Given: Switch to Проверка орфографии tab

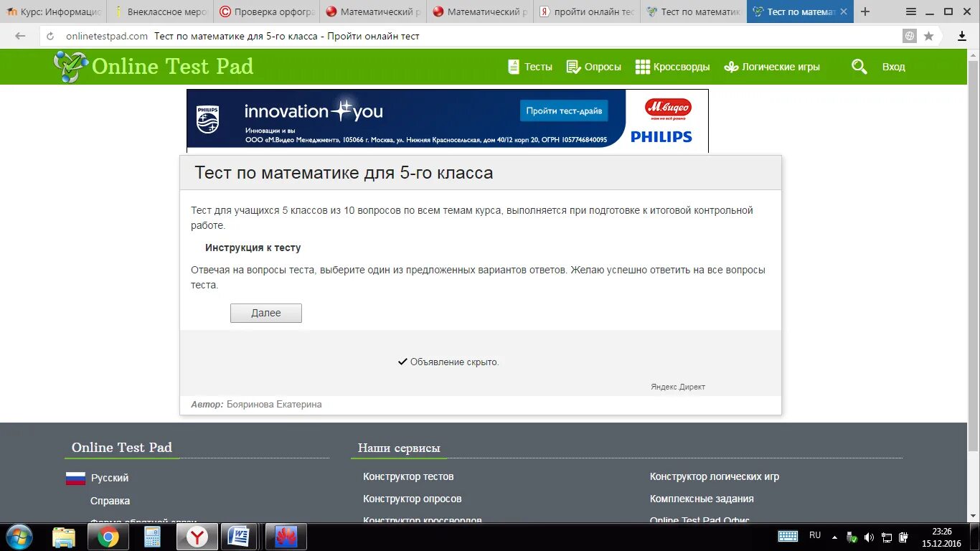Looking at the screenshot, I should pos(266,11).
